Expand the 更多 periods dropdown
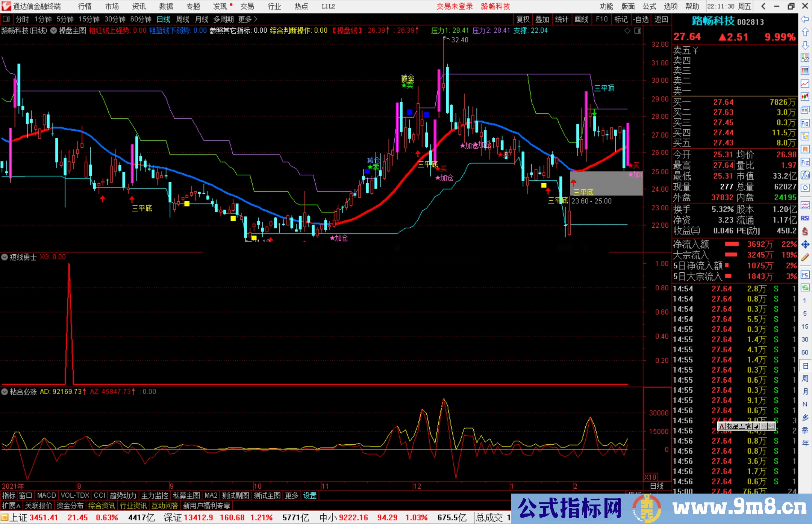 [x=248, y=19]
